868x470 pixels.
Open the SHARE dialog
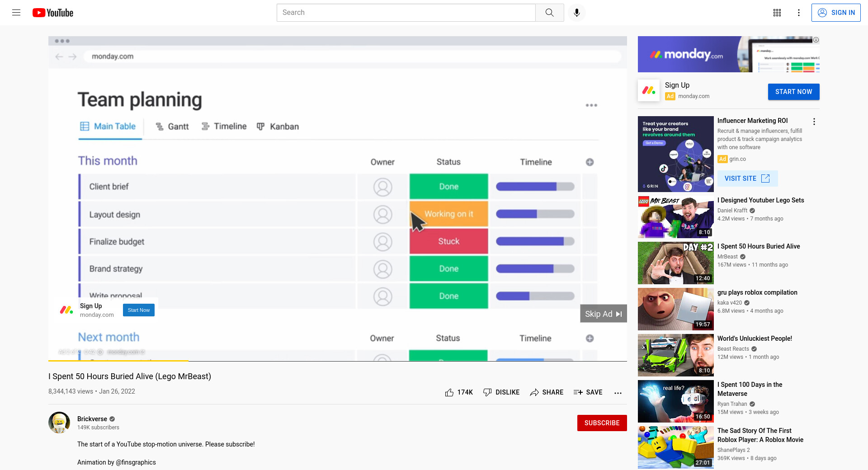coord(547,392)
